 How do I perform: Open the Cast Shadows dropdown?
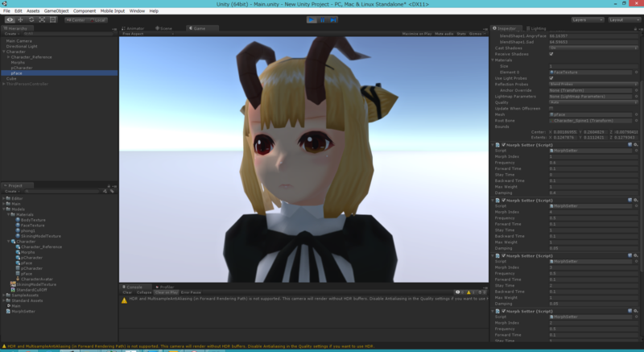593,48
